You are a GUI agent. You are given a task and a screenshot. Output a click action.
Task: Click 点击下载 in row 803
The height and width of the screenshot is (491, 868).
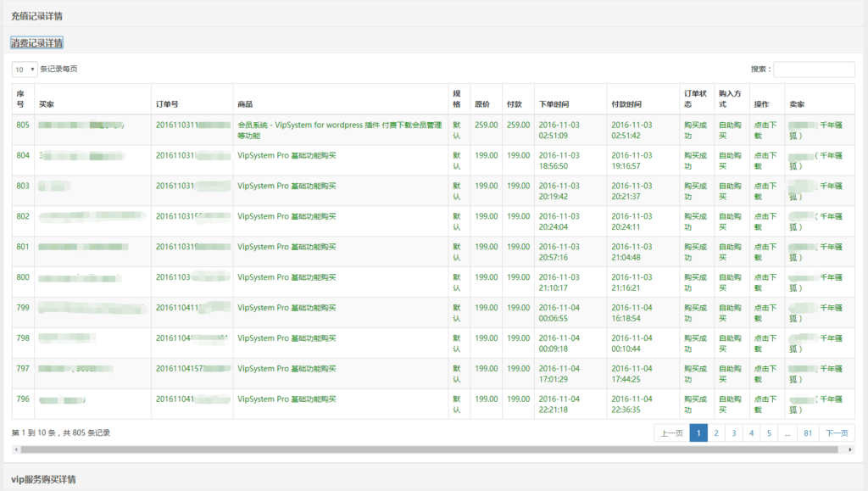pyautogui.click(x=765, y=191)
